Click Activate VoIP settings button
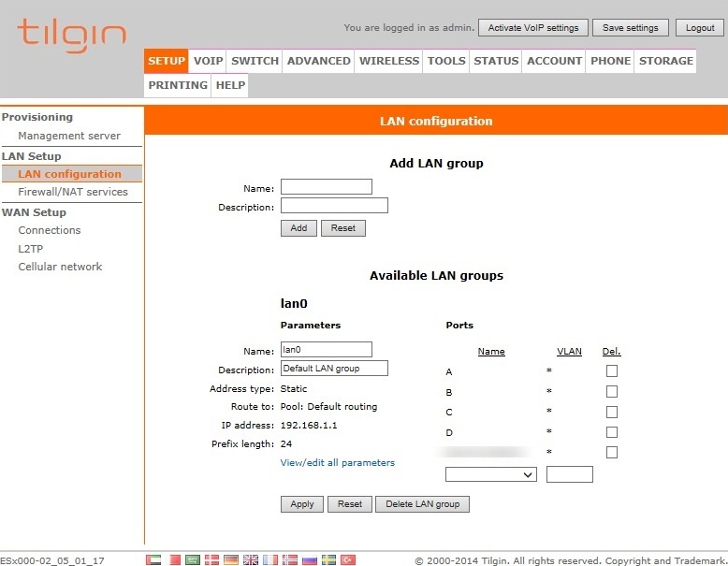Viewport: 728px width, 566px height. pyautogui.click(x=533, y=28)
